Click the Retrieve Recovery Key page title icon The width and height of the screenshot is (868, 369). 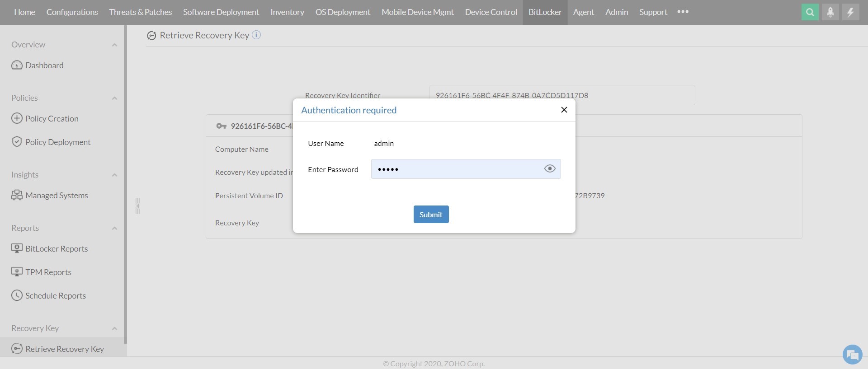pyautogui.click(x=151, y=36)
